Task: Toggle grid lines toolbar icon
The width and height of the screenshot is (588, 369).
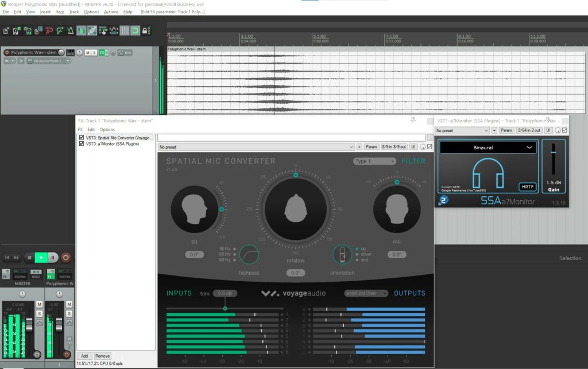Action: [124, 31]
